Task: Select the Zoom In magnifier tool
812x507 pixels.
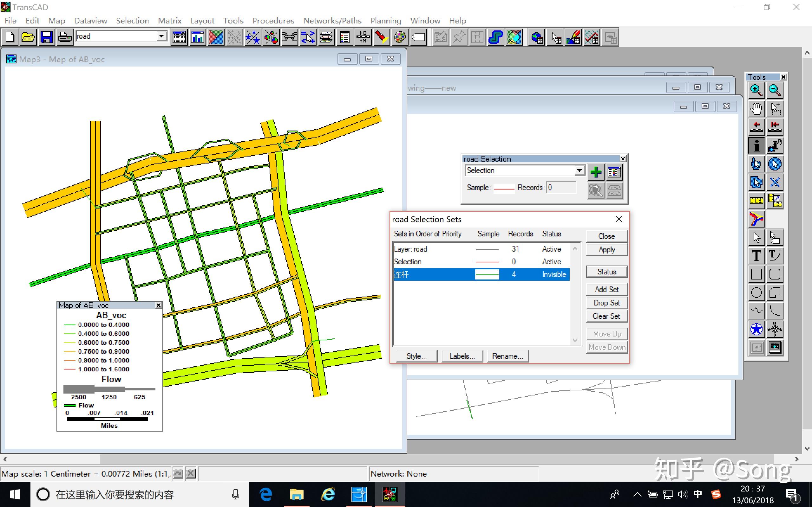Action: tap(756, 90)
